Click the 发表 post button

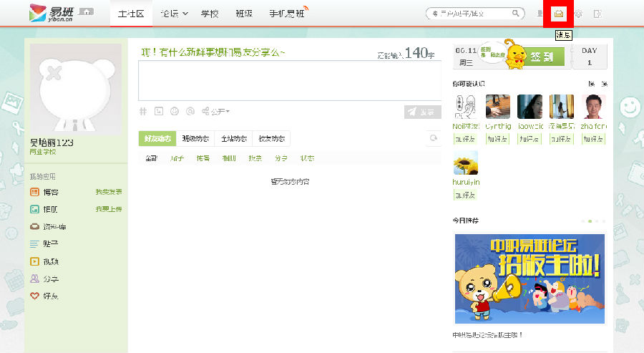[x=422, y=112]
